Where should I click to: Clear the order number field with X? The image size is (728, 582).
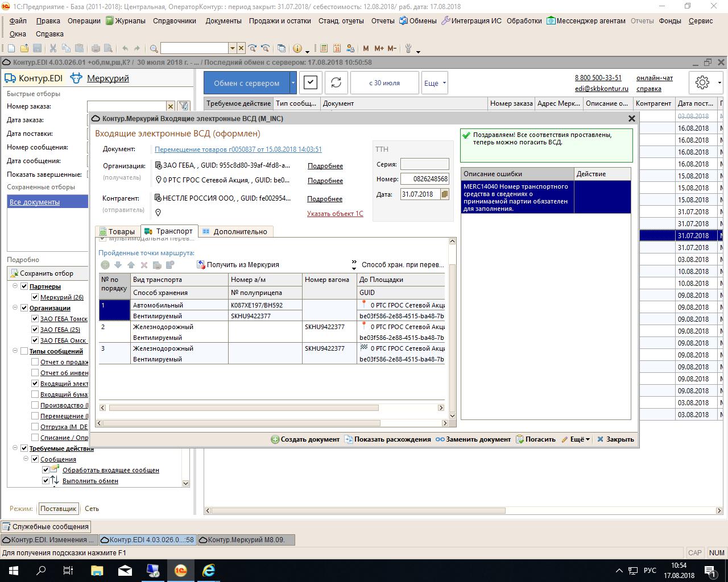tap(170, 106)
